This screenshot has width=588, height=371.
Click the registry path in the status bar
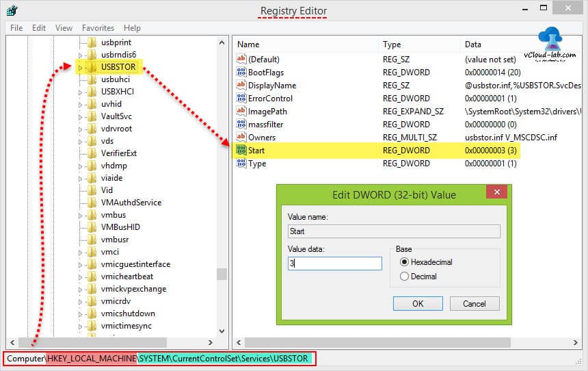click(157, 359)
